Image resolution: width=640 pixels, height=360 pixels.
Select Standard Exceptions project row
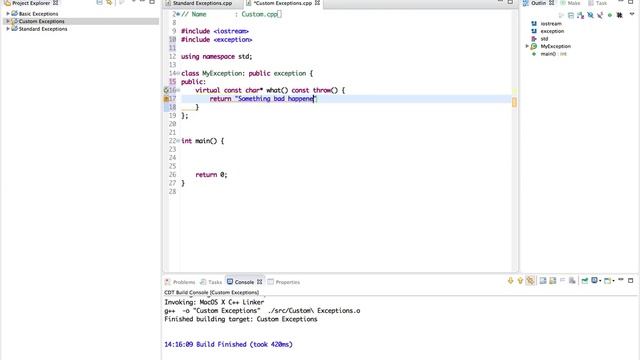80,29
